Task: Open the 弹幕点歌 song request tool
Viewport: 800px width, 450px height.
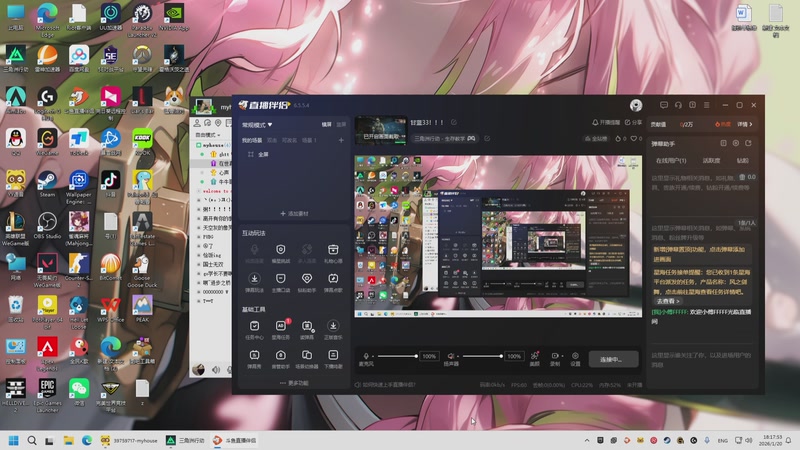Action: (333, 282)
